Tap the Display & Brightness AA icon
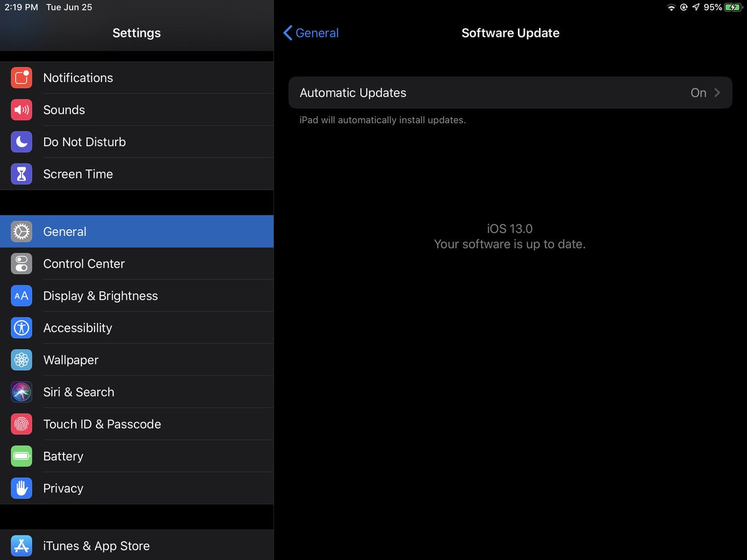 click(22, 296)
